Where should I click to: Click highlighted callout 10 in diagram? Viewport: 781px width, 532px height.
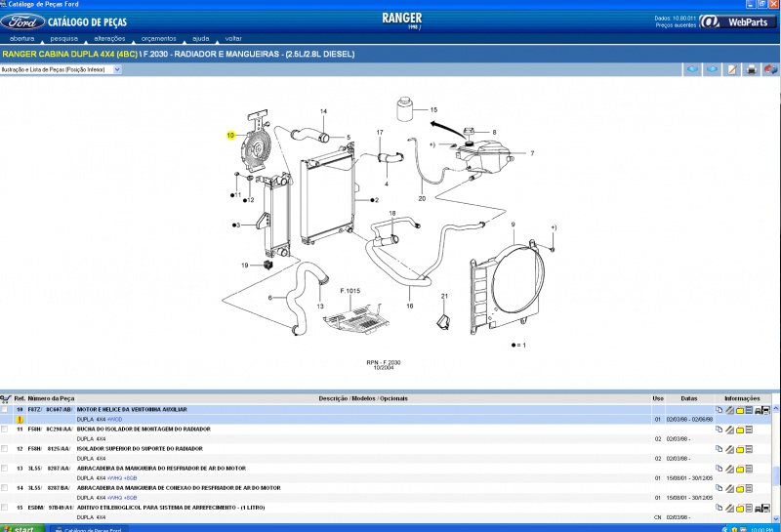[230, 135]
